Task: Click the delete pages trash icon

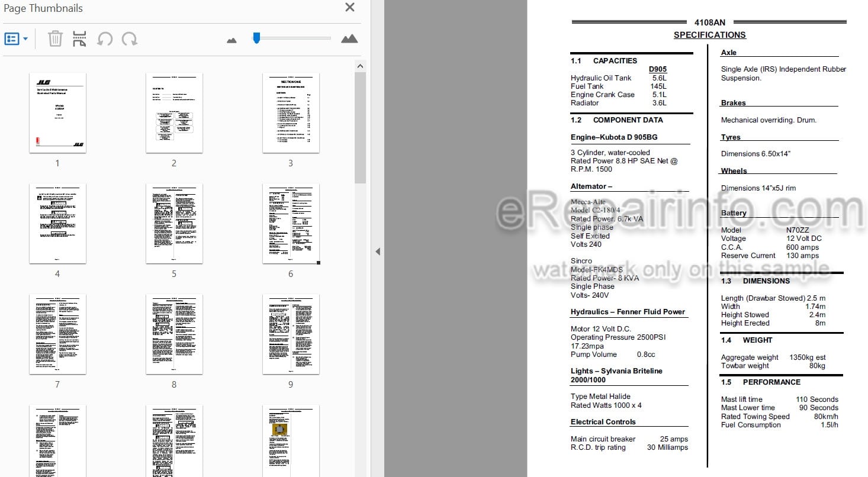Action: (x=55, y=39)
